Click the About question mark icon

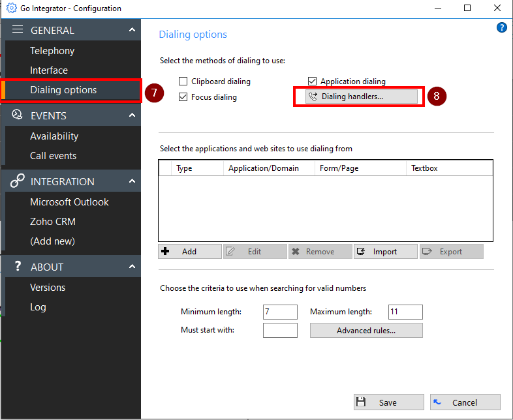click(18, 267)
